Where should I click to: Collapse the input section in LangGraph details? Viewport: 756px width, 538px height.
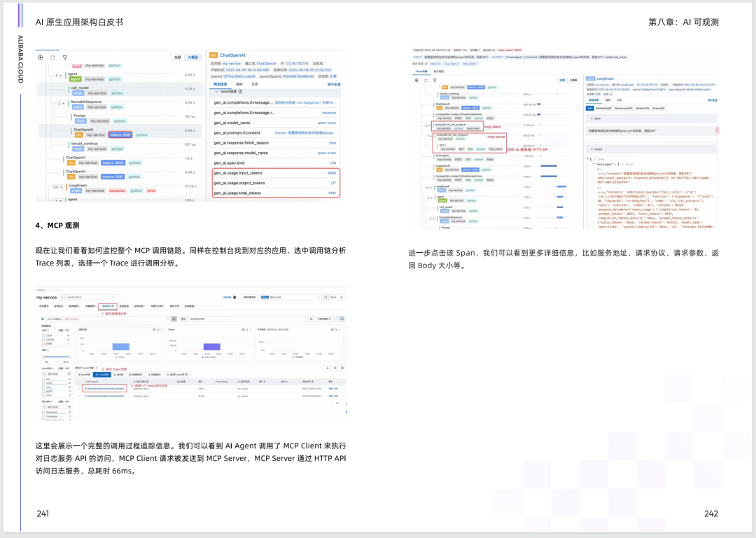(591, 118)
